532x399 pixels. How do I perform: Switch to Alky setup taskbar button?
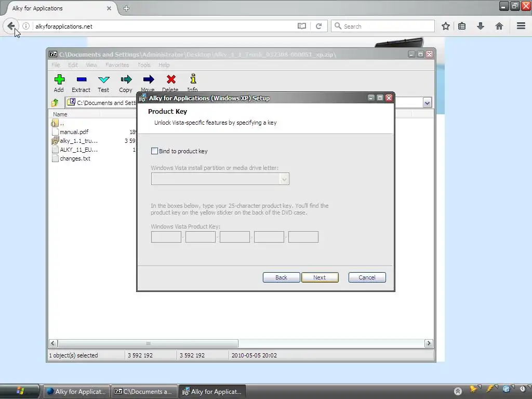click(x=212, y=392)
